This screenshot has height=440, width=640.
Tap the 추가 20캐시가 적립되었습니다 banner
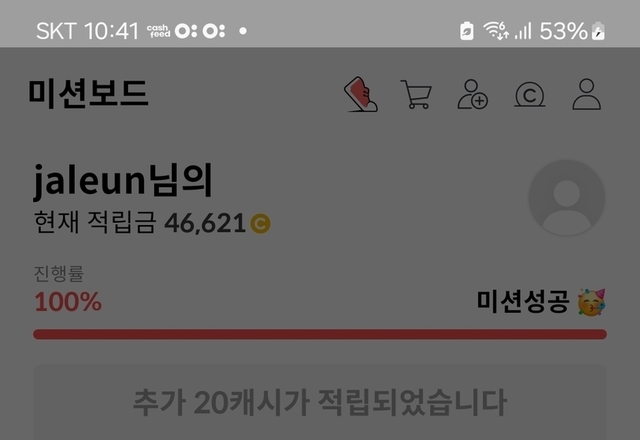point(320,402)
